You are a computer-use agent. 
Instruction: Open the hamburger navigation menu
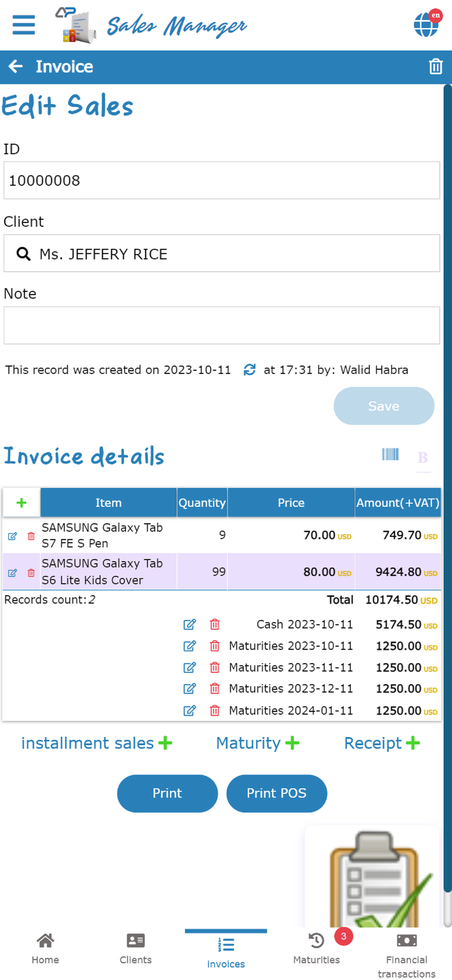point(23,25)
